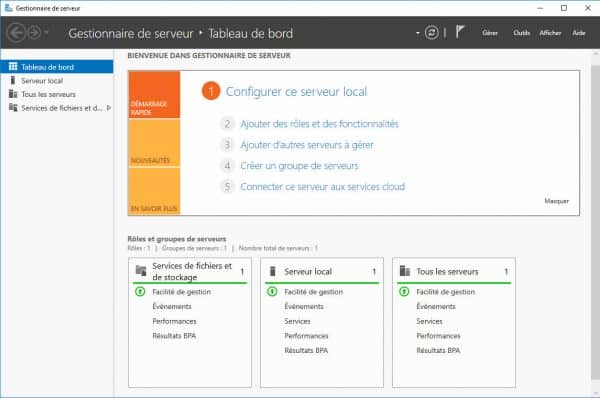This screenshot has width=600, height=398.
Task: Open the Tous les serveurs card title
Action: (447, 272)
